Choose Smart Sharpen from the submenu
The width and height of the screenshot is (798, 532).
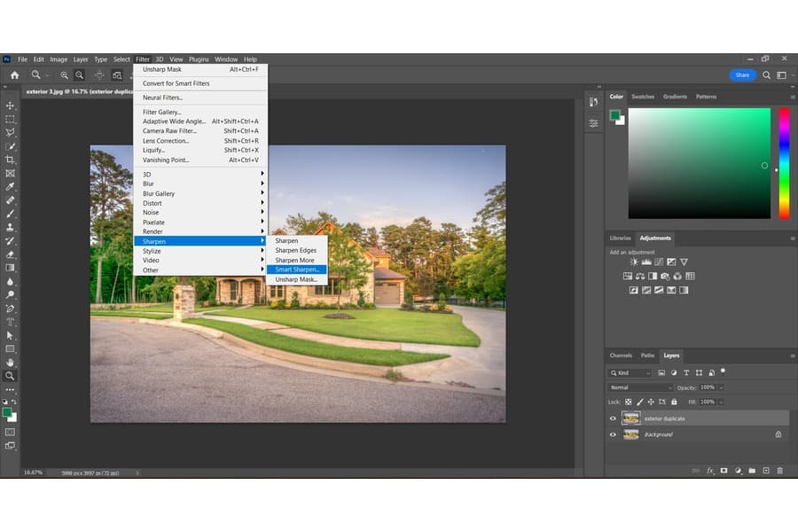[297, 270]
